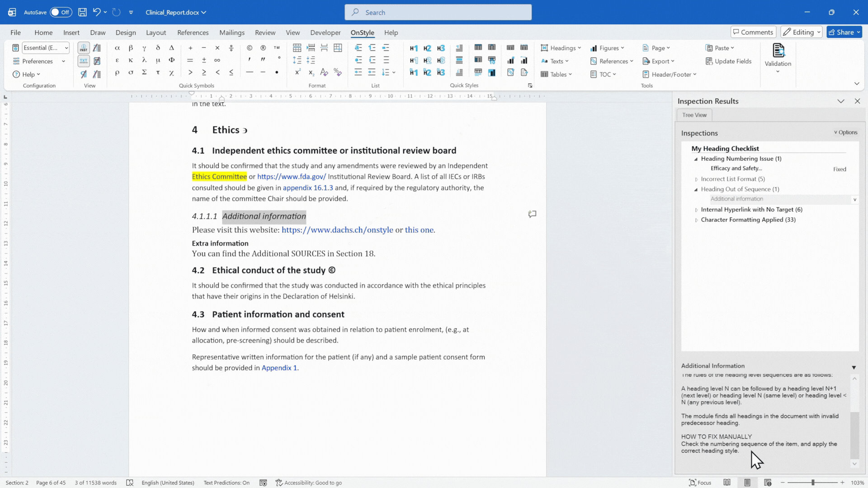
Task: Insert the bullet dot symbol
Action: (277, 72)
